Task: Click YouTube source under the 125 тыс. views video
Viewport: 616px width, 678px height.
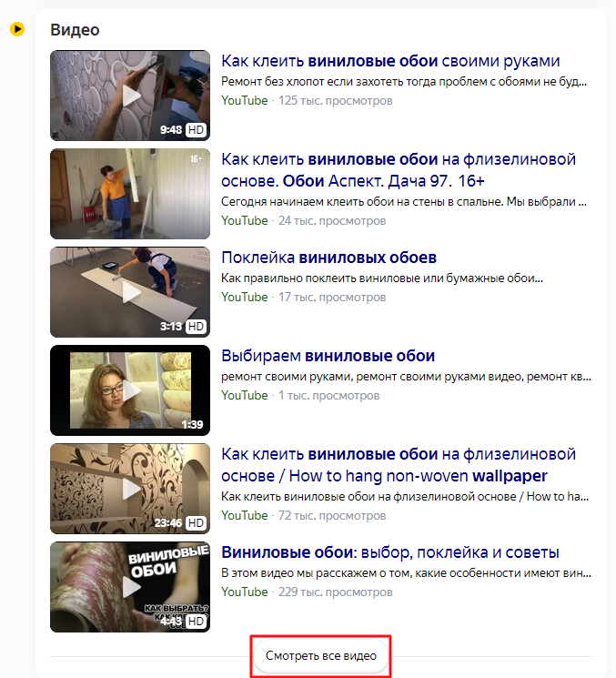Action: tap(245, 101)
